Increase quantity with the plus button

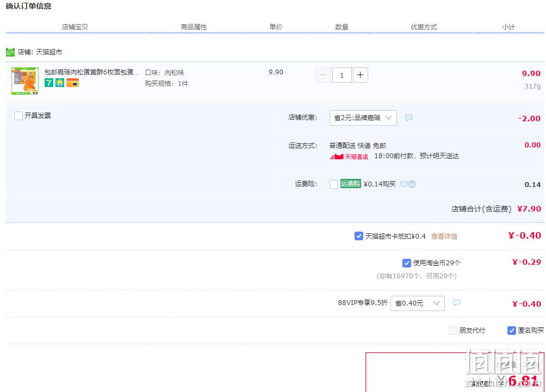(x=361, y=75)
